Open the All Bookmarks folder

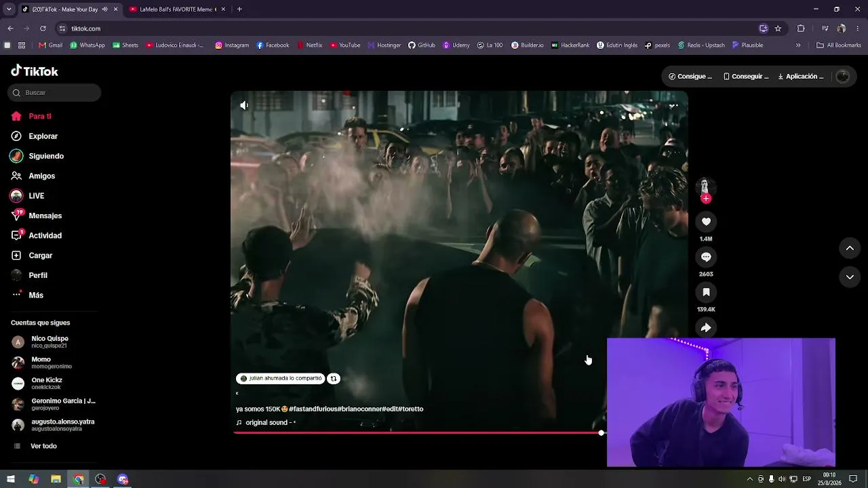[839, 45]
